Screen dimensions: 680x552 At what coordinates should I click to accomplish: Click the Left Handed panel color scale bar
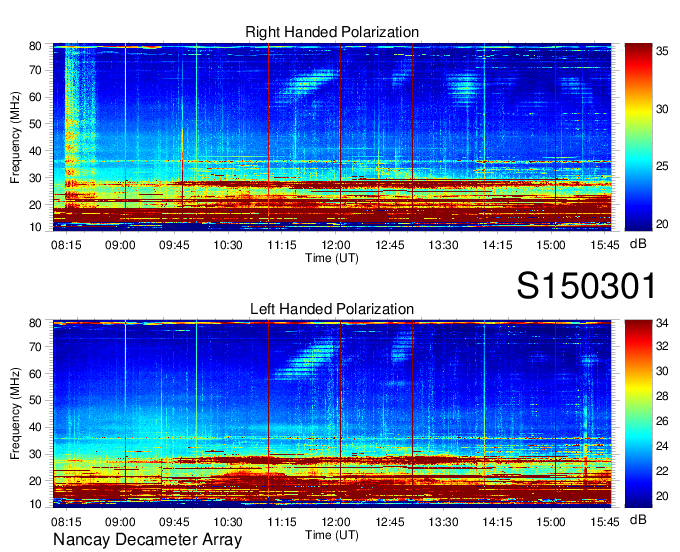[638, 414]
